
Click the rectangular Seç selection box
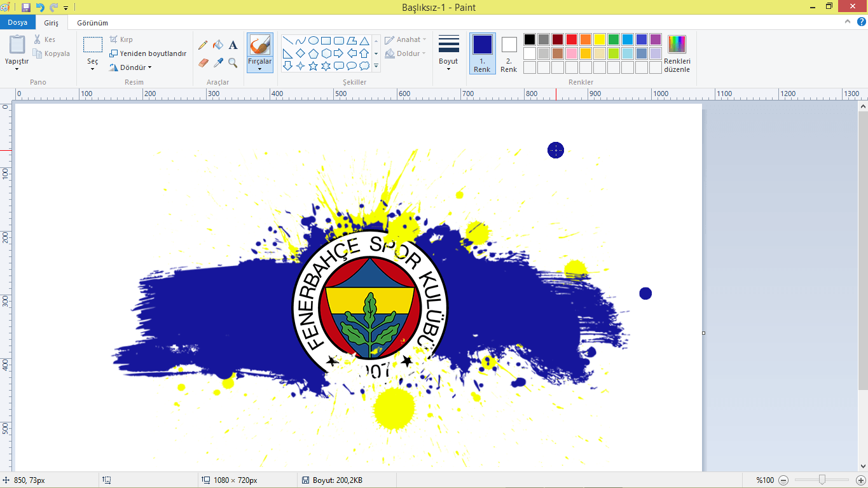pyautogui.click(x=93, y=45)
